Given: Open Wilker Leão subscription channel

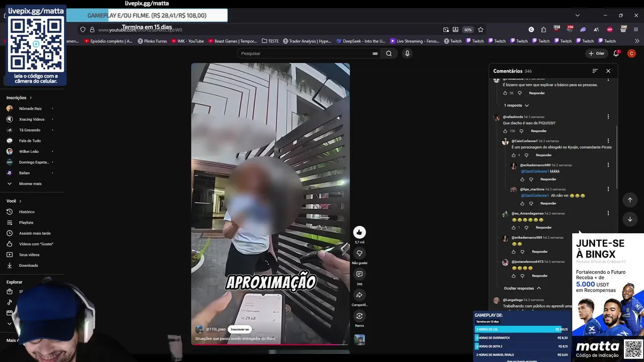Looking at the screenshot, I should (x=29, y=152).
